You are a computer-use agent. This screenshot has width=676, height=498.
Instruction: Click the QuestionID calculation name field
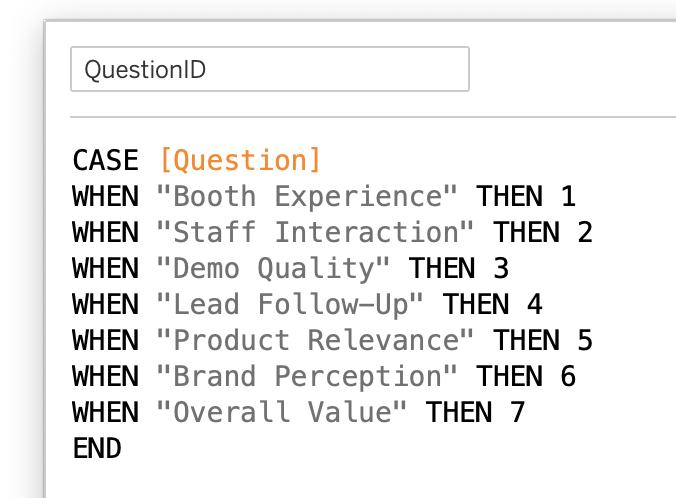tap(269, 70)
